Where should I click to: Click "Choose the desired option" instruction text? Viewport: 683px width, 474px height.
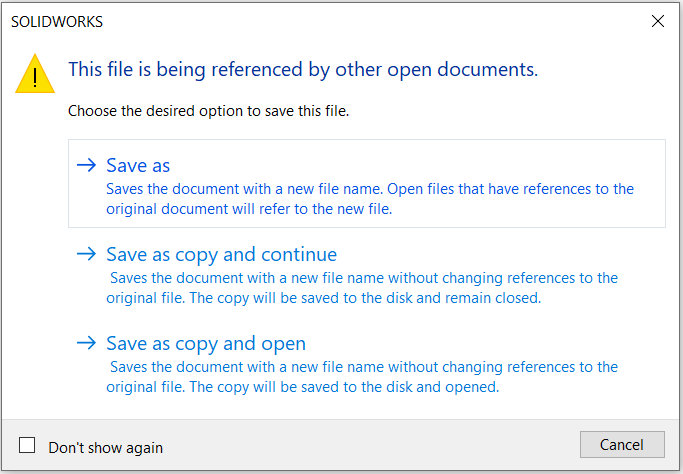click(208, 111)
